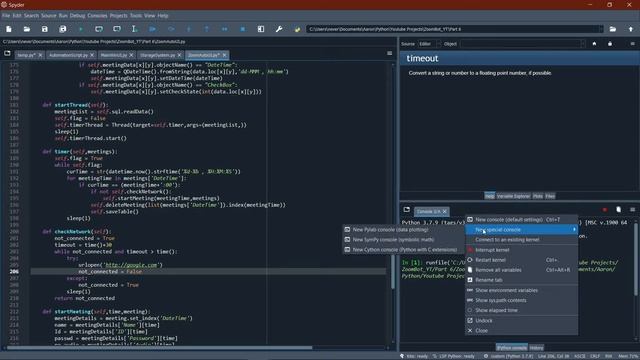
Task: Close the ZoomAutoUI.py editor tab
Action: pyautogui.click(x=224, y=55)
